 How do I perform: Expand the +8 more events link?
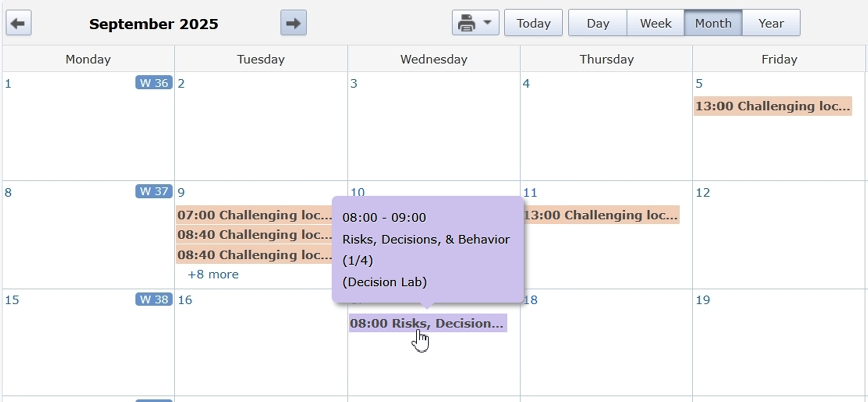click(213, 275)
